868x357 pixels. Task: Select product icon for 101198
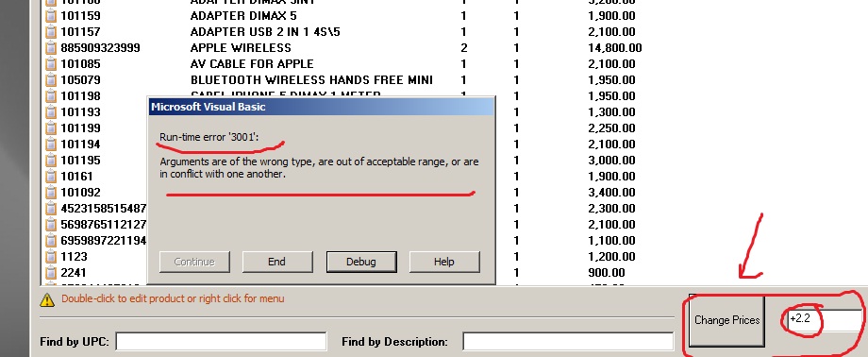tap(51, 96)
